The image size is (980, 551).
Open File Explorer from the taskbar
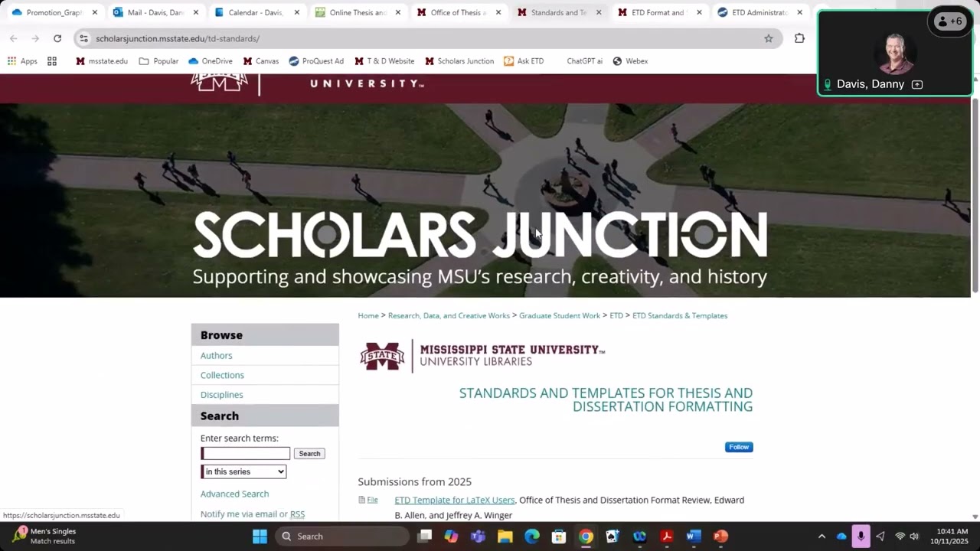tap(505, 536)
